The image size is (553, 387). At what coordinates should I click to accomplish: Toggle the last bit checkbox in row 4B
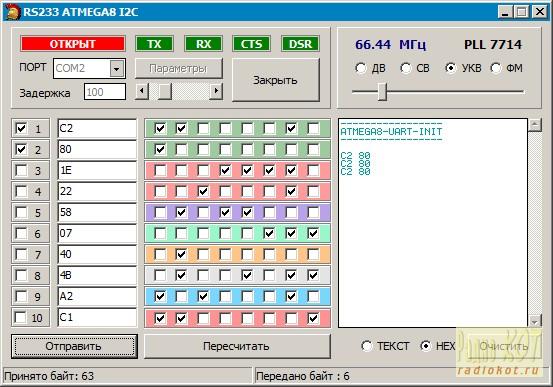[x=313, y=275]
